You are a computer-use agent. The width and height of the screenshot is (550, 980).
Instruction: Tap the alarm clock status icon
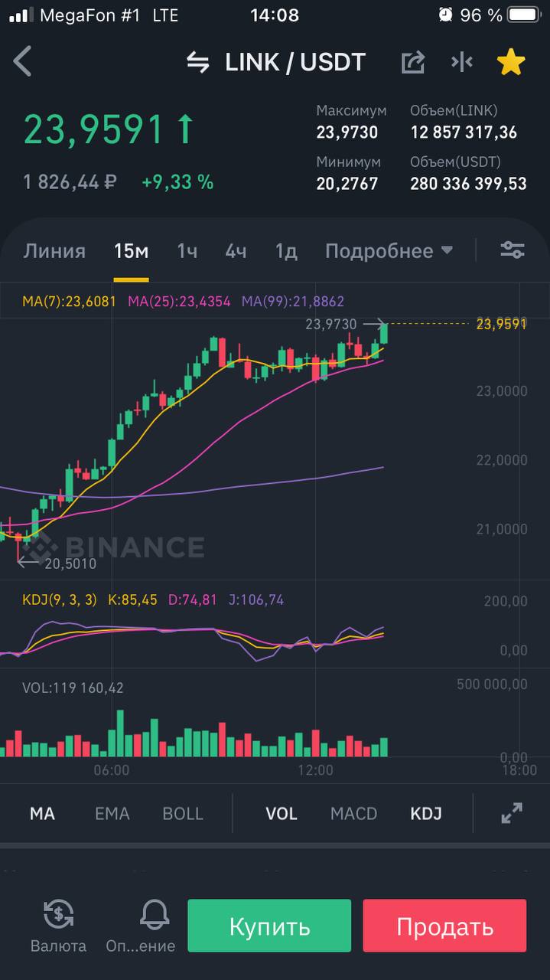click(x=446, y=15)
